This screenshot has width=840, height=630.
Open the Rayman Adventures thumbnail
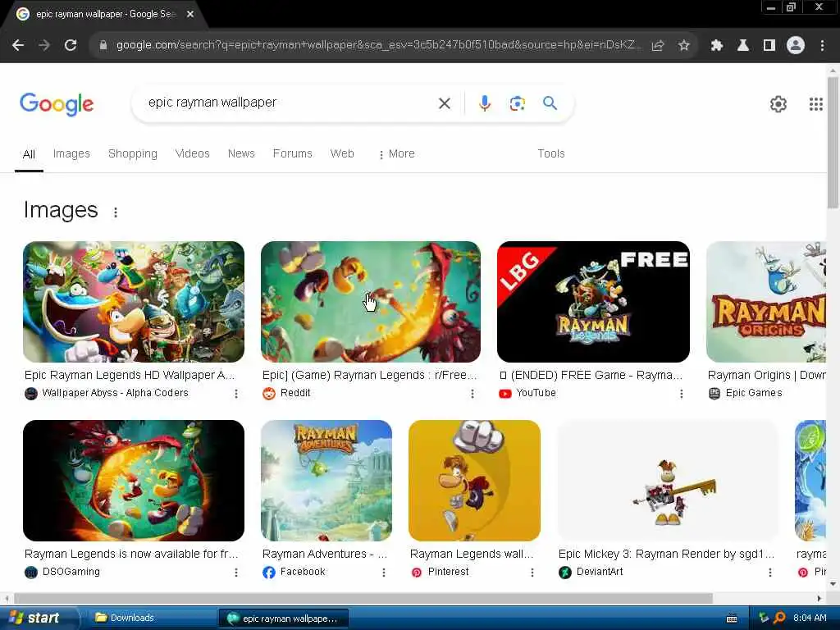click(x=326, y=481)
